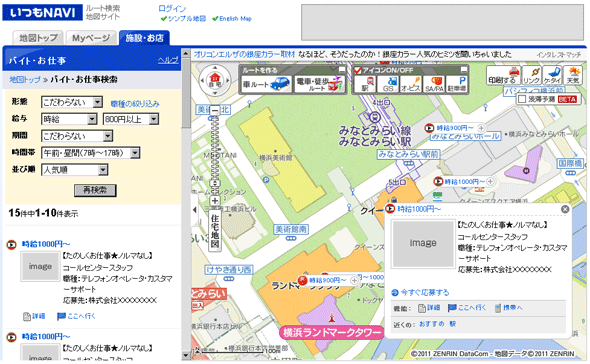
Task: Show 駅 station icons on map
Action: pyautogui.click(x=365, y=84)
